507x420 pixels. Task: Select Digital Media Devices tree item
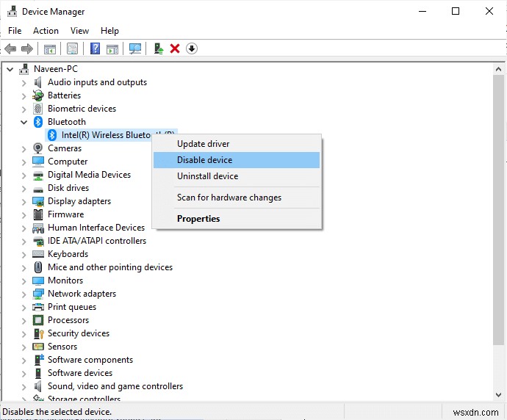click(x=89, y=175)
